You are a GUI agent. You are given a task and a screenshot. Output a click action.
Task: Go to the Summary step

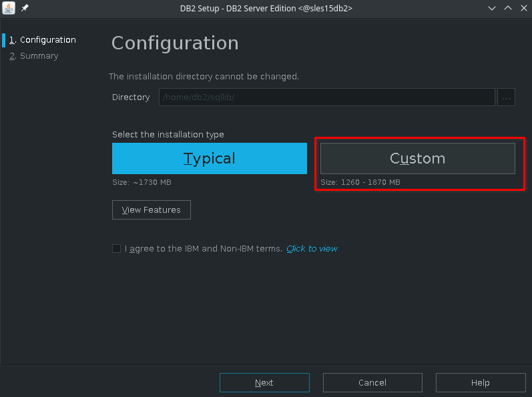(34, 56)
